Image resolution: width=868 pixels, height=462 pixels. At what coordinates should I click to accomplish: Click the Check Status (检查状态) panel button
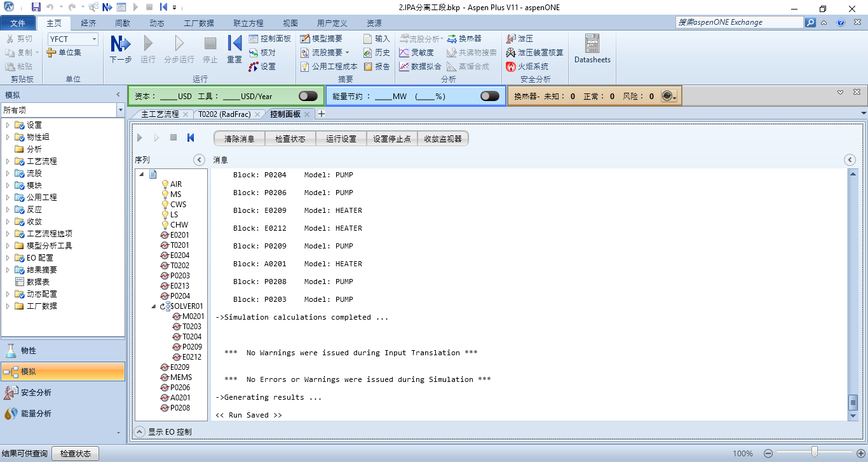tap(290, 139)
